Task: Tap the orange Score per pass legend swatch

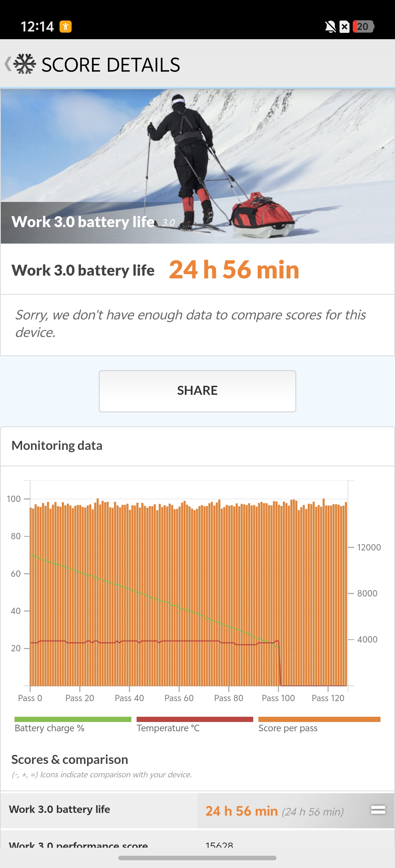Action: [x=319, y=719]
